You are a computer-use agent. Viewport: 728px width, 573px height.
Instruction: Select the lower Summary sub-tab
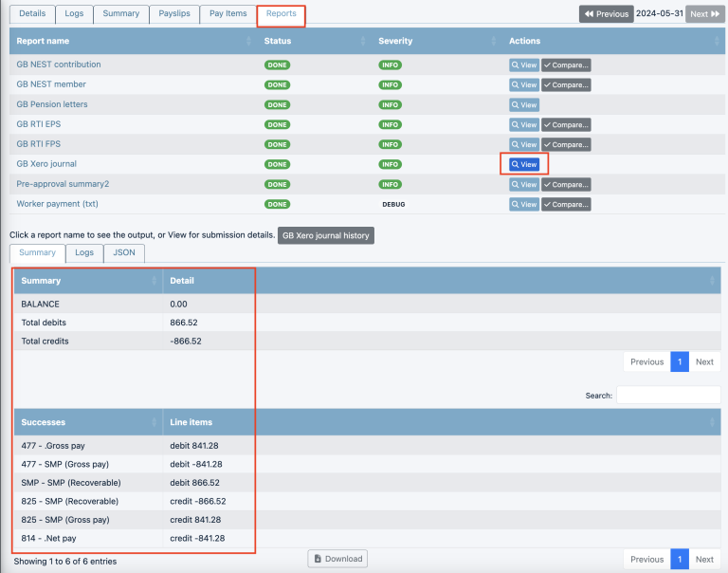coord(37,252)
